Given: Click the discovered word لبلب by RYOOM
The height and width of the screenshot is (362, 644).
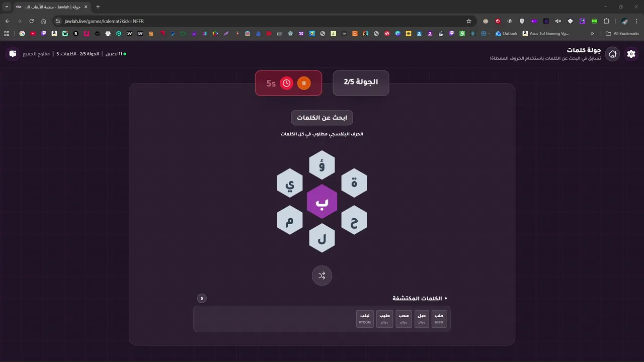Looking at the screenshot, I should pyautogui.click(x=365, y=319).
